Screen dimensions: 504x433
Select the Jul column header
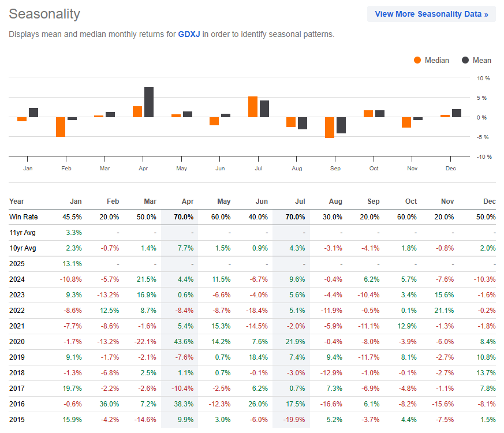pos(300,201)
